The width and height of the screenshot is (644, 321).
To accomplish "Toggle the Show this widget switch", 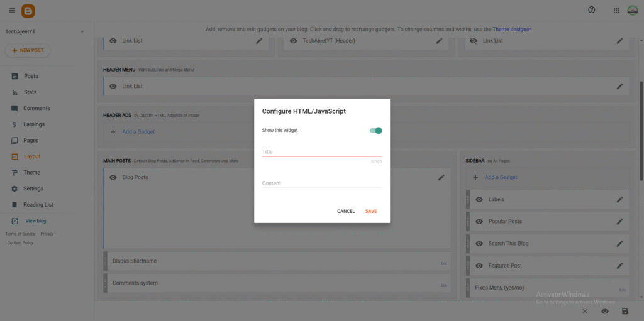I will point(376,131).
